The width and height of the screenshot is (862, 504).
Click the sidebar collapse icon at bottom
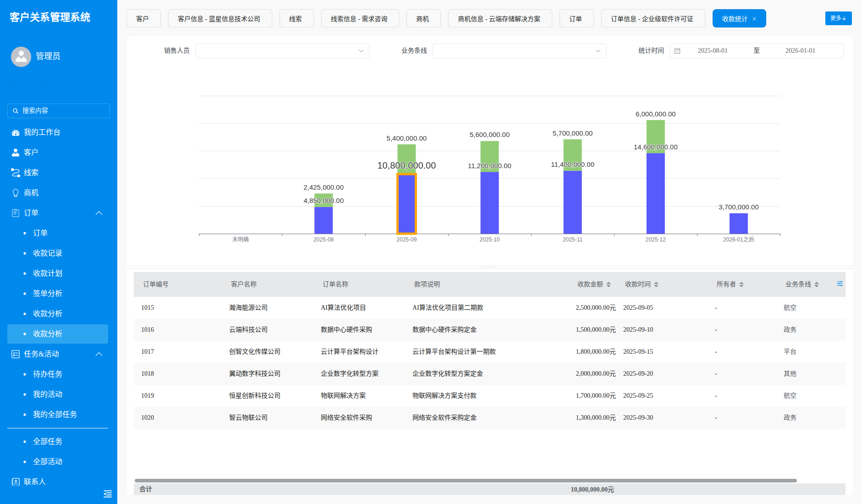point(108,493)
